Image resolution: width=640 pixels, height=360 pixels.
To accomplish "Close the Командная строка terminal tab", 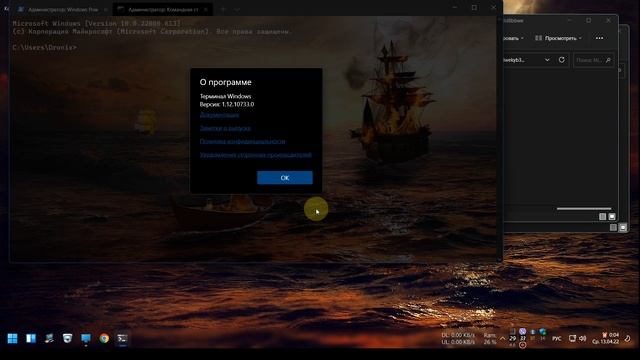I will pyautogui.click(x=206, y=9).
